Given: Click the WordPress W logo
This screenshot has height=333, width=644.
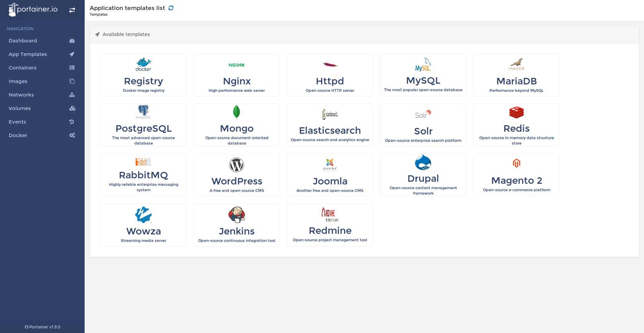Looking at the screenshot, I should point(237,165).
